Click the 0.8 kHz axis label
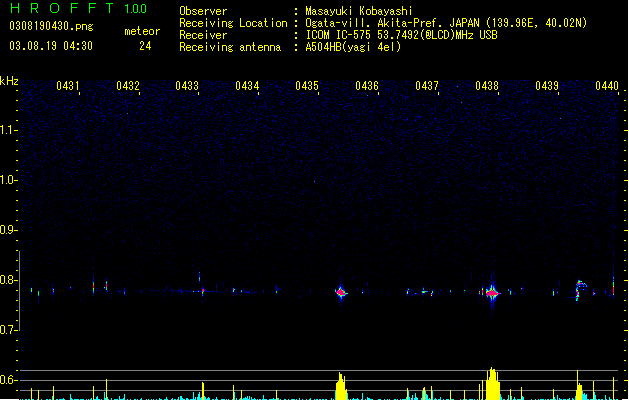 point(8,280)
